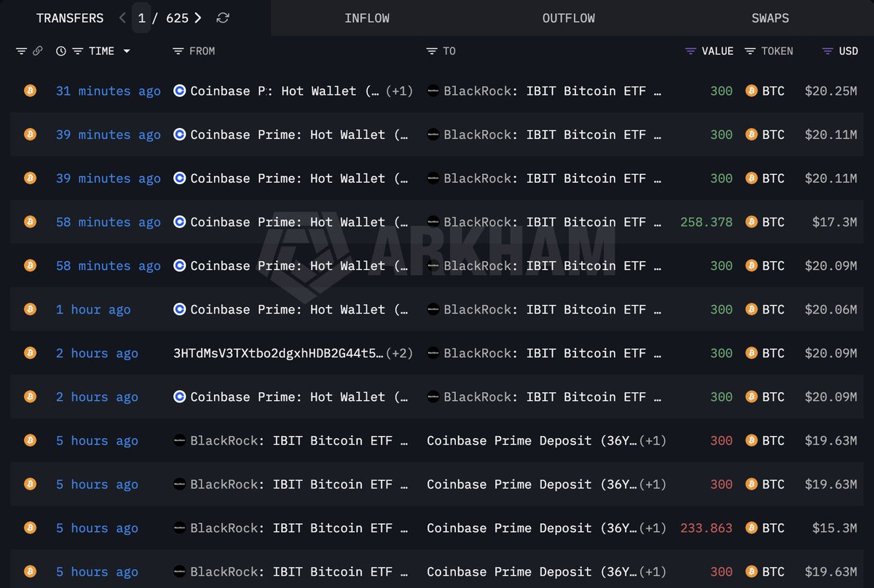
Task: Click the refresh icon to reload transfers
Action: (x=222, y=17)
